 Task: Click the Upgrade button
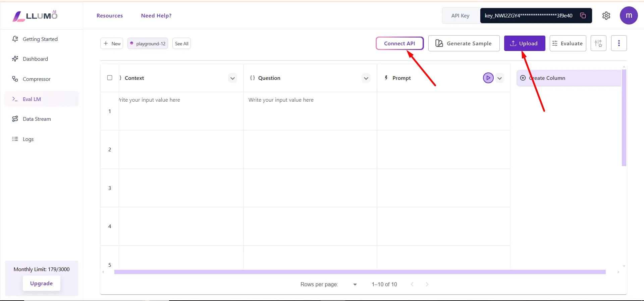(x=42, y=283)
